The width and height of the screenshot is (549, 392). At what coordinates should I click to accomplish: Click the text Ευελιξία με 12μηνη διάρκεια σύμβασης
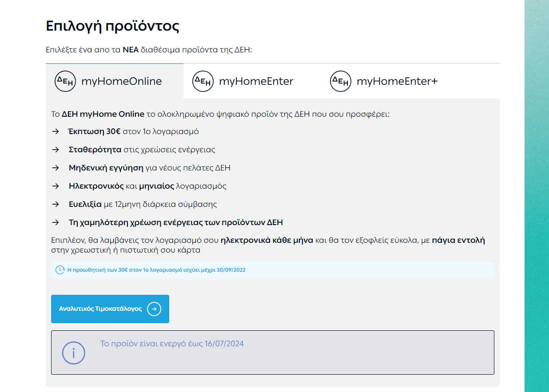(x=143, y=205)
